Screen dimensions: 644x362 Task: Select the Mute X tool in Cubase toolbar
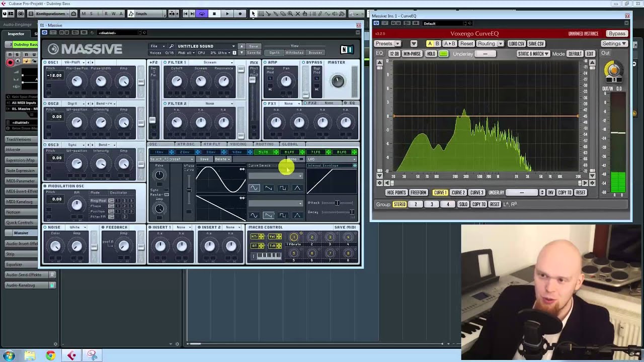(x=297, y=14)
